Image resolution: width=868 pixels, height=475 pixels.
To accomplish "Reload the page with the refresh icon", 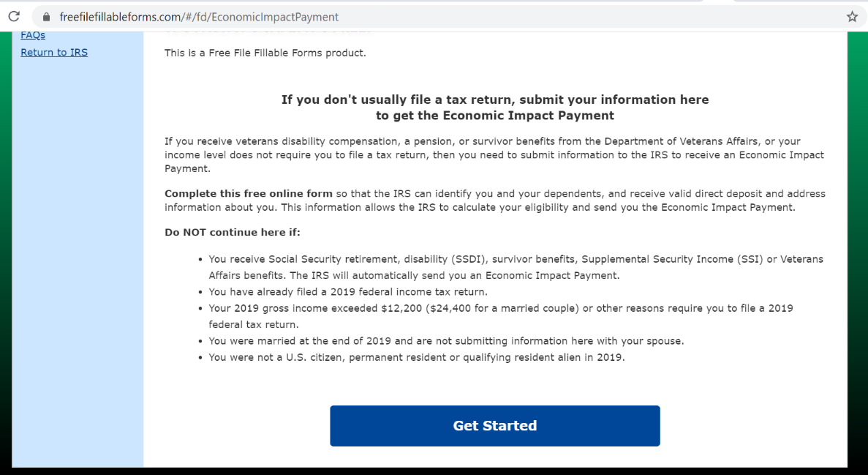I will click(14, 17).
